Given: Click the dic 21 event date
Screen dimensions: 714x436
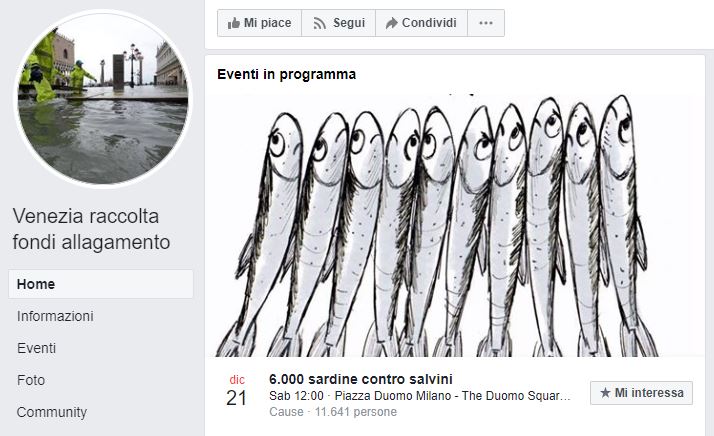Looking at the screenshot, I should click(x=237, y=392).
